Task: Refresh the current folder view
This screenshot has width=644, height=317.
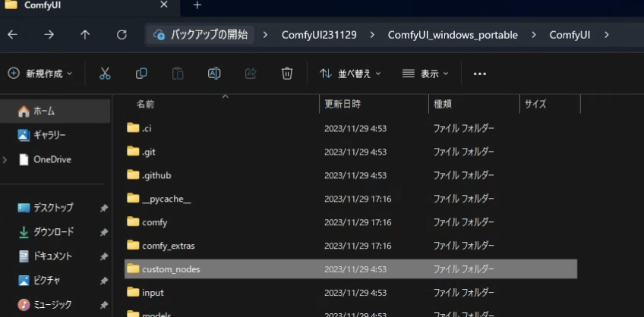Action: [x=122, y=35]
